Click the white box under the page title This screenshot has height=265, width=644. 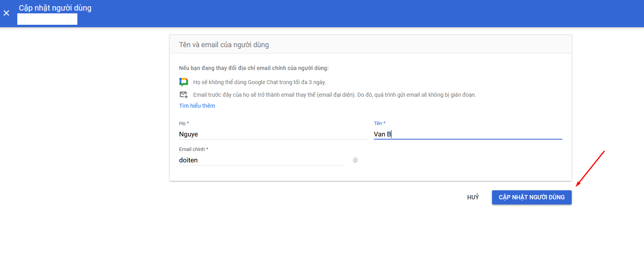pos(47,19)
